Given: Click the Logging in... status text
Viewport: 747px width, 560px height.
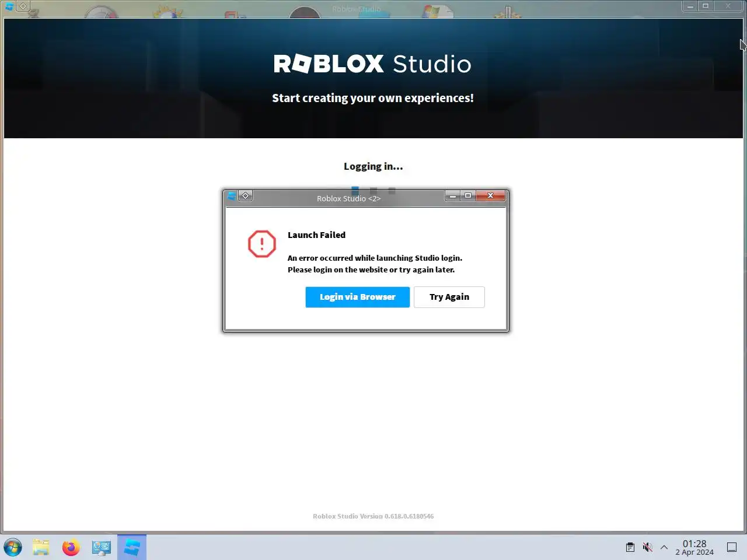Looking at the screenshot, I should pyautogui.click(x=373, y=166).
